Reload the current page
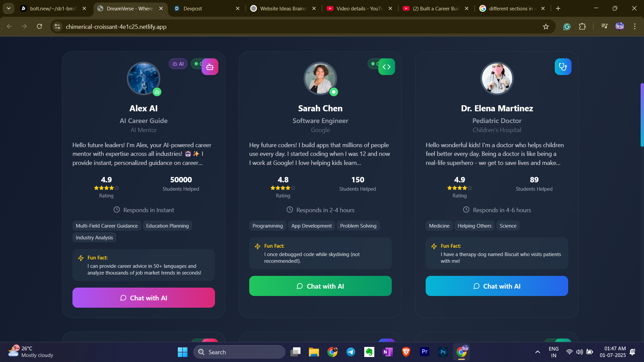644x362 pixels. [39, 26]
